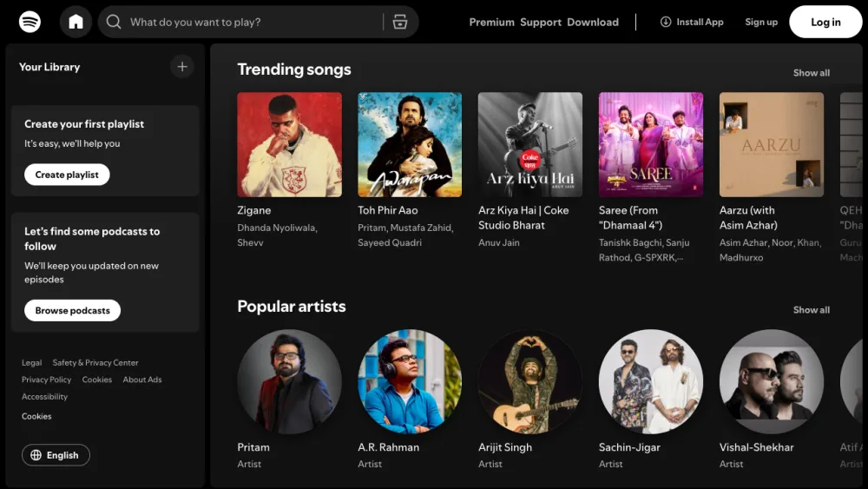Viewport: 868px width, 489px height.
Task: Open the Legal footer link
Action: [31, 363]
